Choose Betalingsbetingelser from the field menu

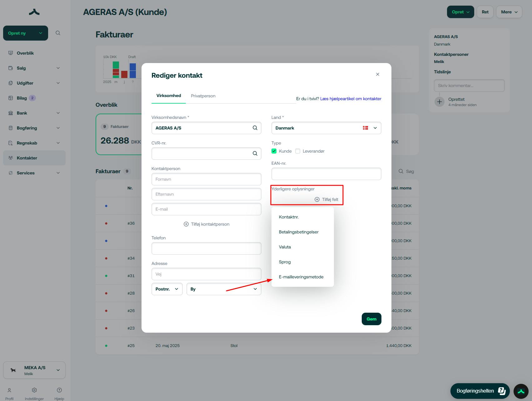302,232
